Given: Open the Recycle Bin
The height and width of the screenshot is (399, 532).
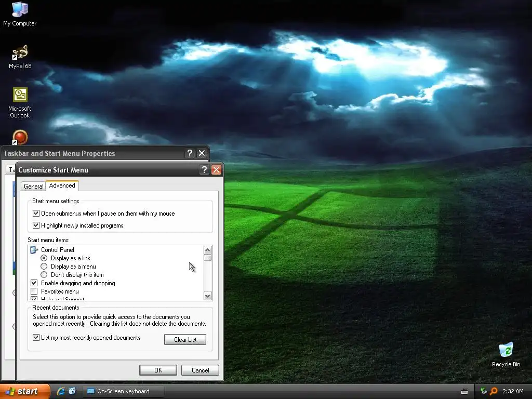Looking at the screenshot, I should (506, 354).
